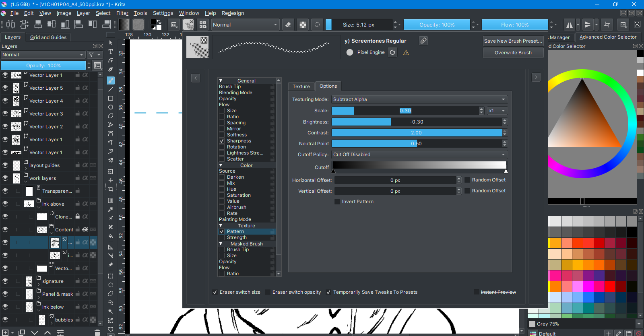
Task: Select the Ellipse shape tool
Action: coord(111,107)
